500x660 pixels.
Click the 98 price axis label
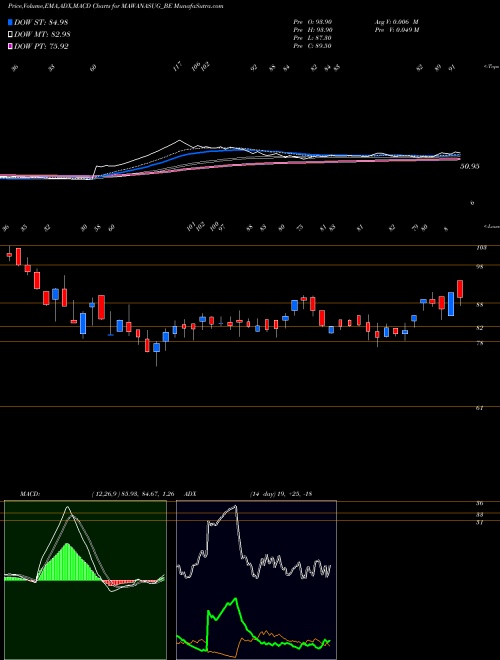point(479,266)
